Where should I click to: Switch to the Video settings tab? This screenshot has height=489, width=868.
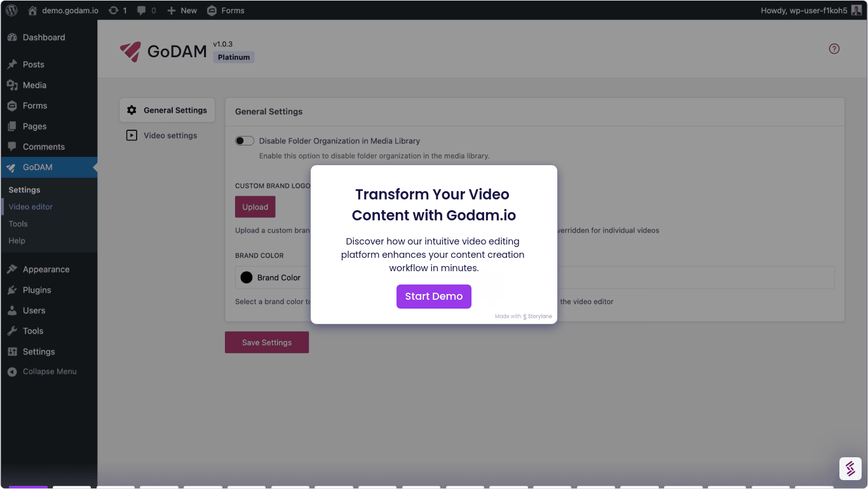coord(167,135)
